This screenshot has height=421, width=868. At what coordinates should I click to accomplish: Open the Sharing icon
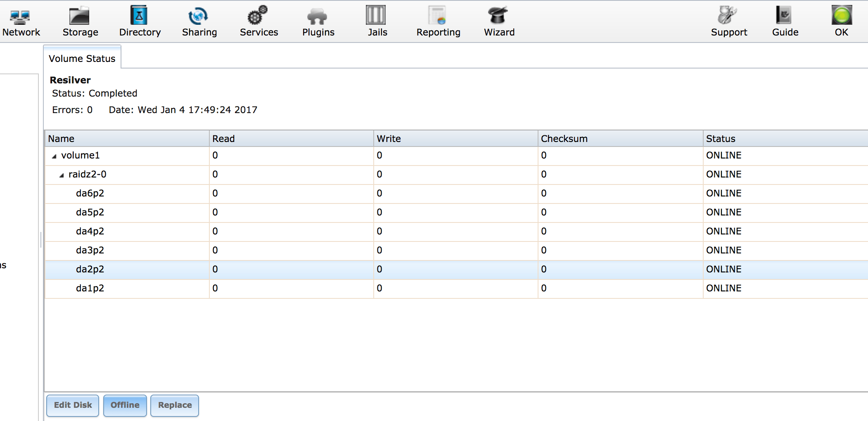click(x=198, y=16)
